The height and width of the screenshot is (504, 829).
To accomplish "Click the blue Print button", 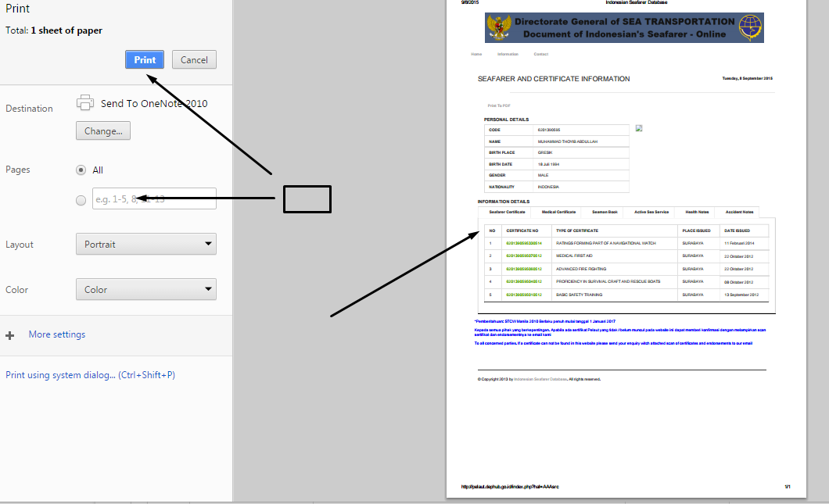I will [x=144, y=59].
